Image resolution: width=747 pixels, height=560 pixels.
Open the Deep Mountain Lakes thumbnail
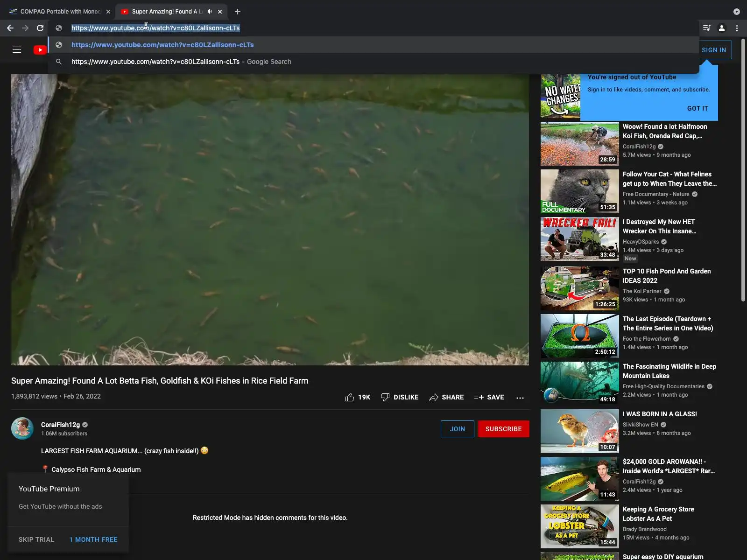tap(580, 384)
